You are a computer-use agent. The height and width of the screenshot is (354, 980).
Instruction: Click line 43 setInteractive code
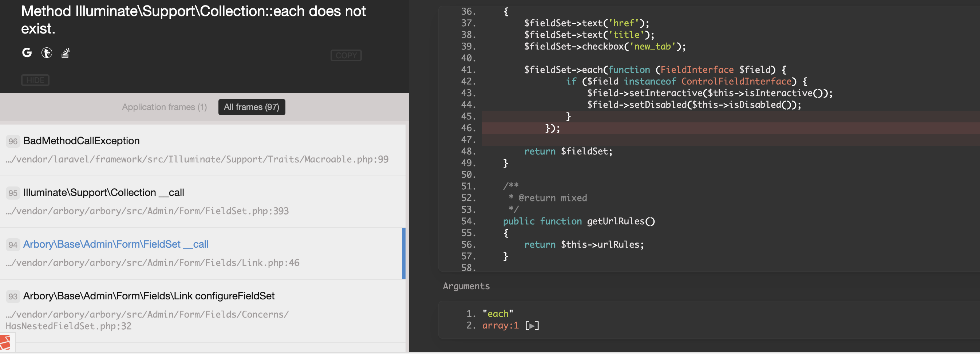tap(710, 93)
